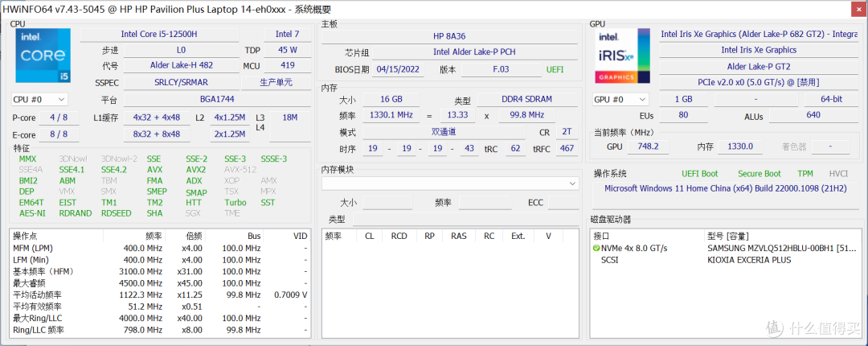Click the HP 8A36 motherboard field
The image size is (868, 346).
(x=449, y=36)
